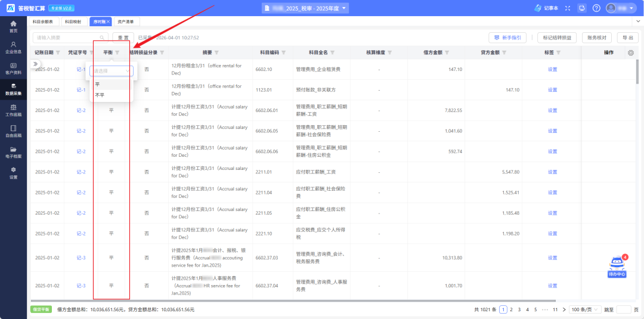Viewport: 644px width, 319px height.
Task: Click the 摘要 column filter icon
Action: point(216,52)
